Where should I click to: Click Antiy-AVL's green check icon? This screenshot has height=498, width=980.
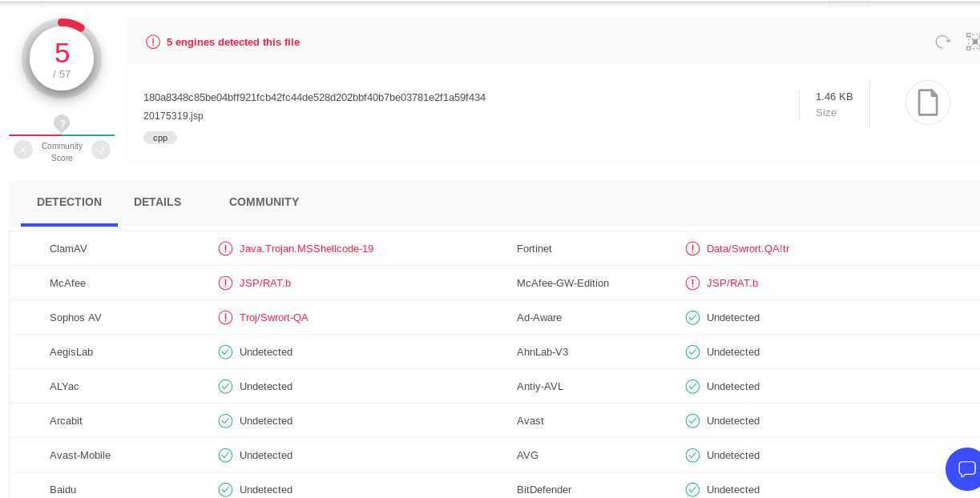692,387
